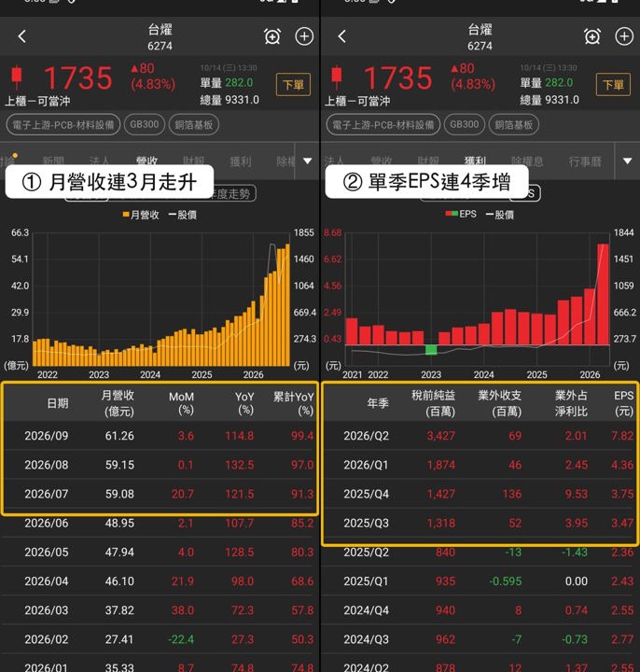The width and height of the screenshot is (640, 672).
Task: Select the 2025/Q4 earnings row
Action: [480, 494]
